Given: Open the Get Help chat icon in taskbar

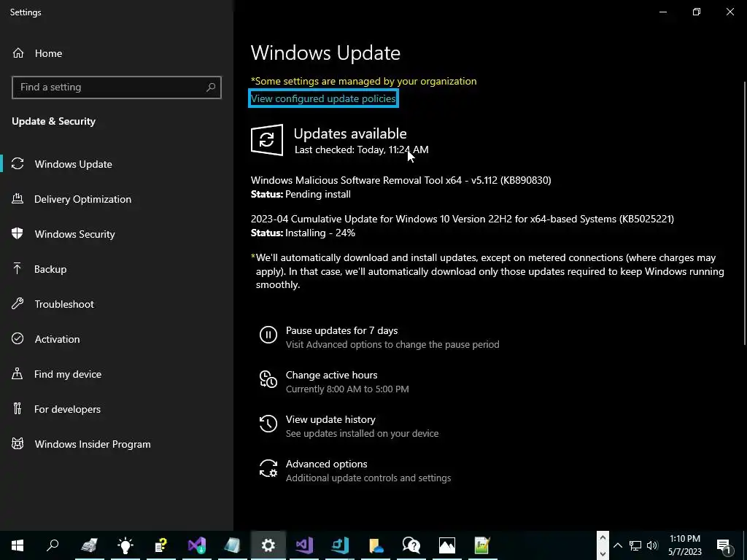Looking at the screenshot, I should tap(411, 545).
